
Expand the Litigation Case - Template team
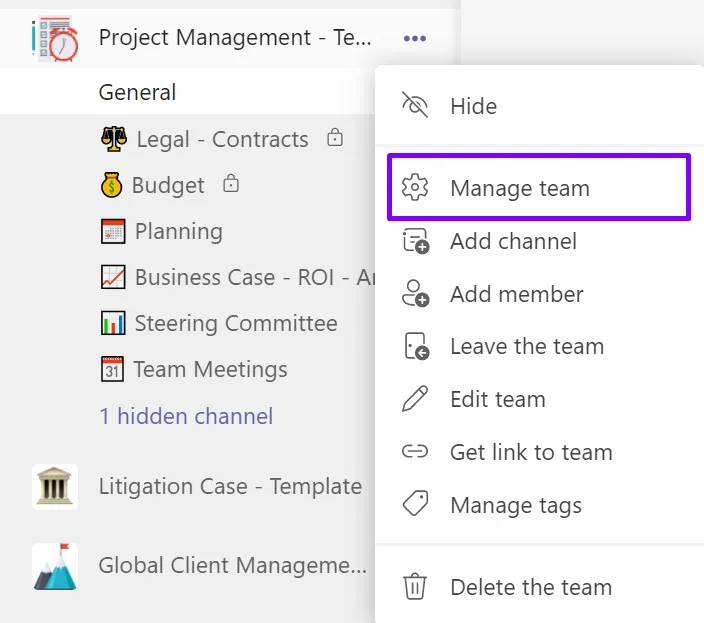click(x=230, y=487)
